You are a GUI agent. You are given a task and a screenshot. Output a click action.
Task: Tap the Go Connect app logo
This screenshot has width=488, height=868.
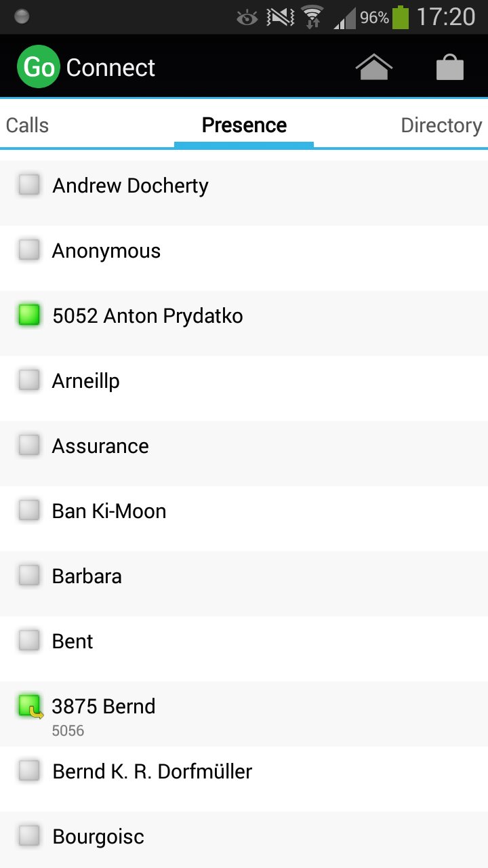[39, 67]
